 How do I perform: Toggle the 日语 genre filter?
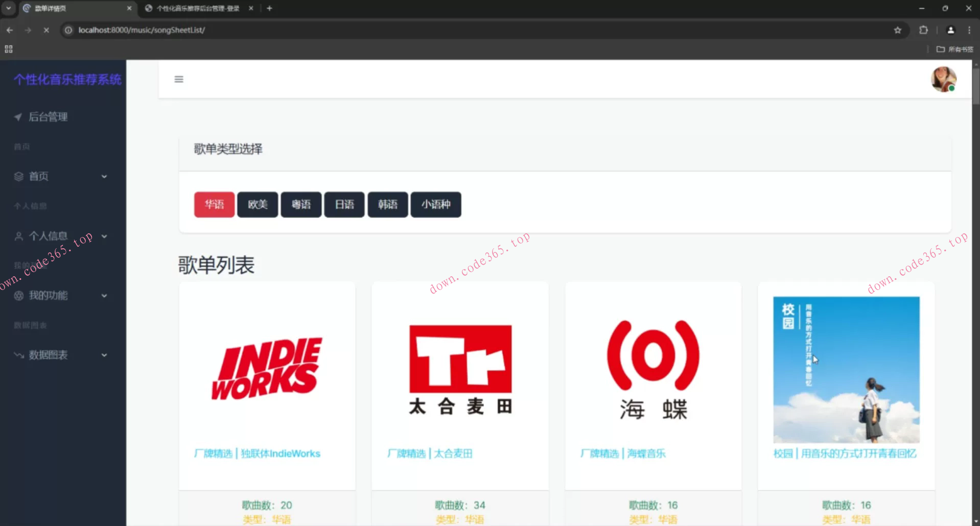344,204
